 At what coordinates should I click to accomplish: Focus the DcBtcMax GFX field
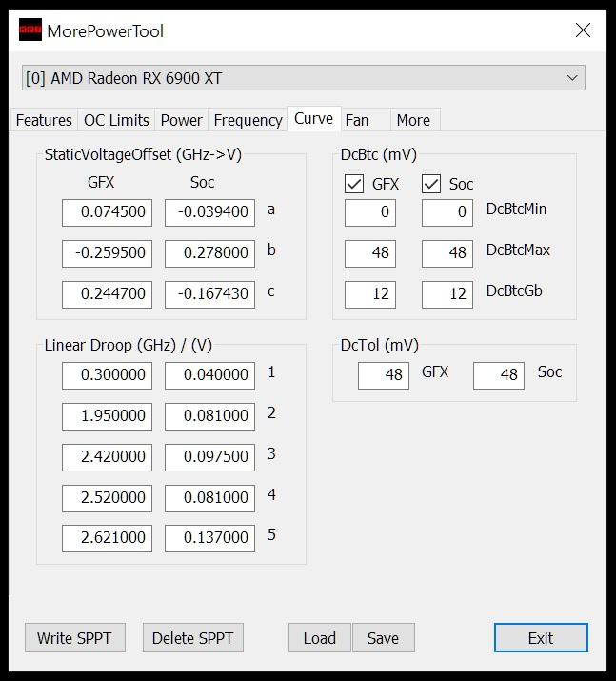click(370, 253)
